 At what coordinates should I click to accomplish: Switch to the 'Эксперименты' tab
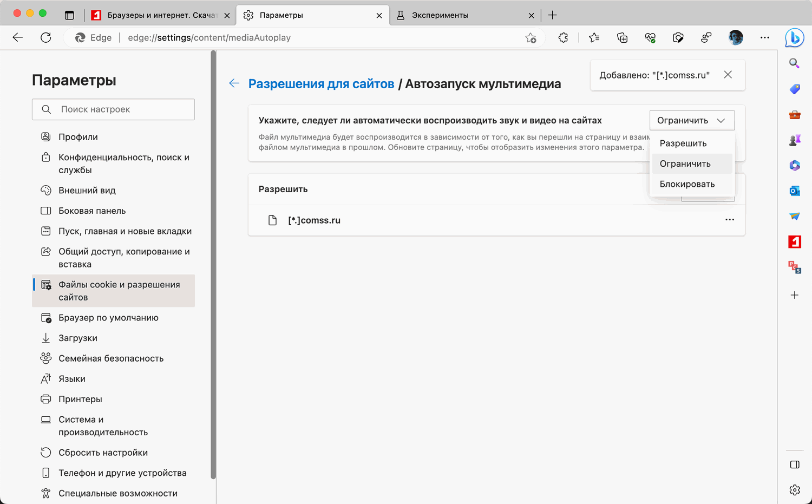click(440, 15)
